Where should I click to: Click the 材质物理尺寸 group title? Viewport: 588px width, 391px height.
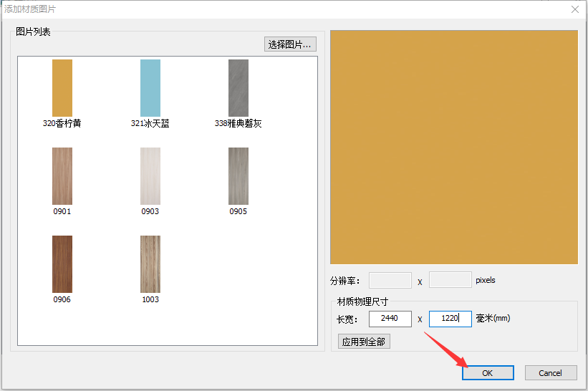click(362, 301)
